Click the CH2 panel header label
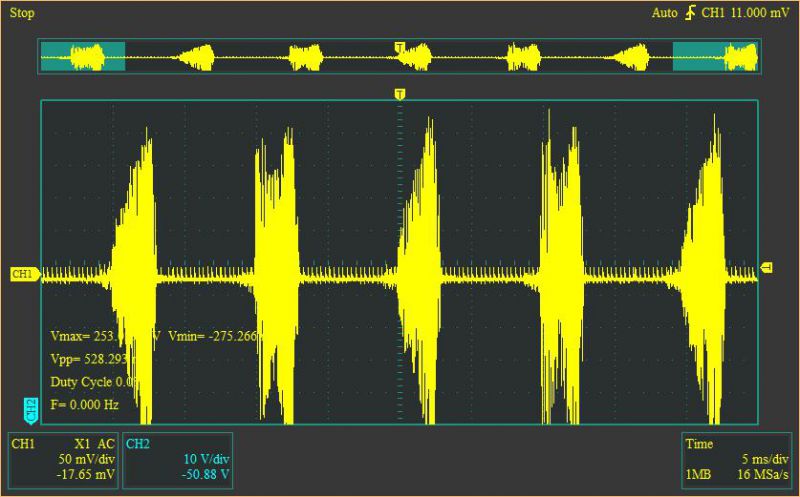 pos(138,443)
